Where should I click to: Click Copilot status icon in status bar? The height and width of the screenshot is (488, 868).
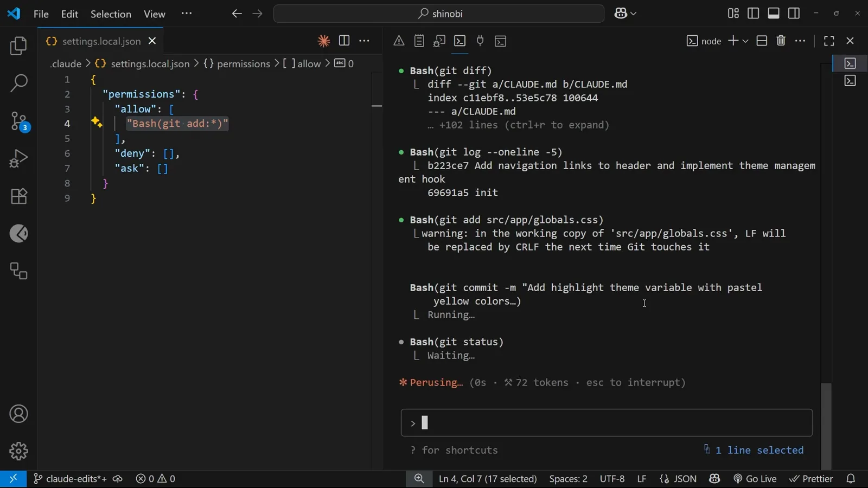tap(714, 479)
